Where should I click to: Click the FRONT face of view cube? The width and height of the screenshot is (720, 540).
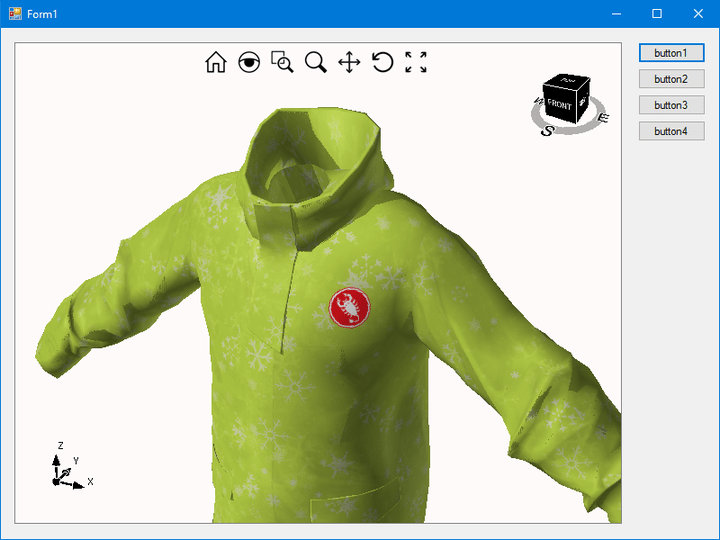560,105
